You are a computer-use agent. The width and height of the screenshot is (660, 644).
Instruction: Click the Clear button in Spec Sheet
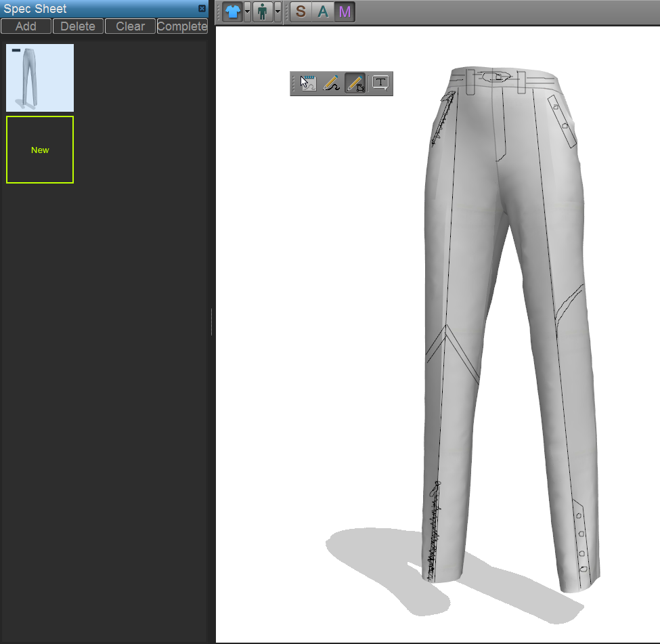click(130, 26)
